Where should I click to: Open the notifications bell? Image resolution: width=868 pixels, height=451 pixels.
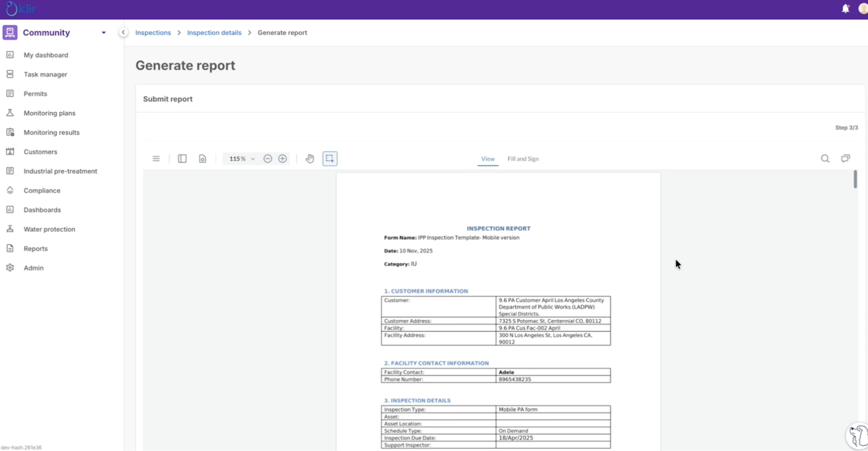tap(845, 9)
